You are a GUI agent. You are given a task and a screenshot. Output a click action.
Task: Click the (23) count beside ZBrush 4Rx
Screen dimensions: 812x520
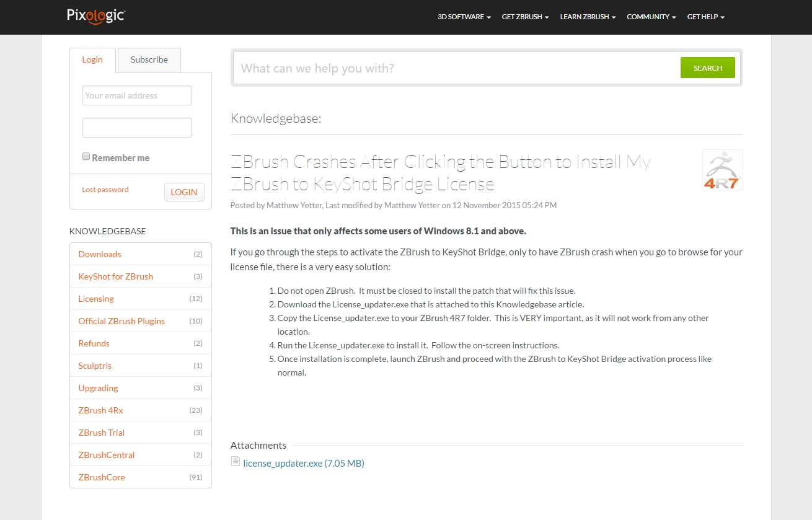tap(196, 410)
